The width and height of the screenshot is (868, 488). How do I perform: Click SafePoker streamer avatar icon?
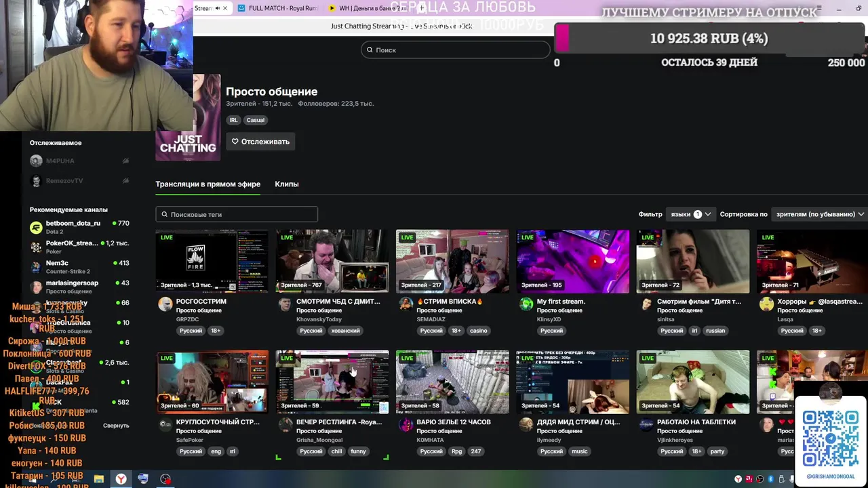[165, 424]
